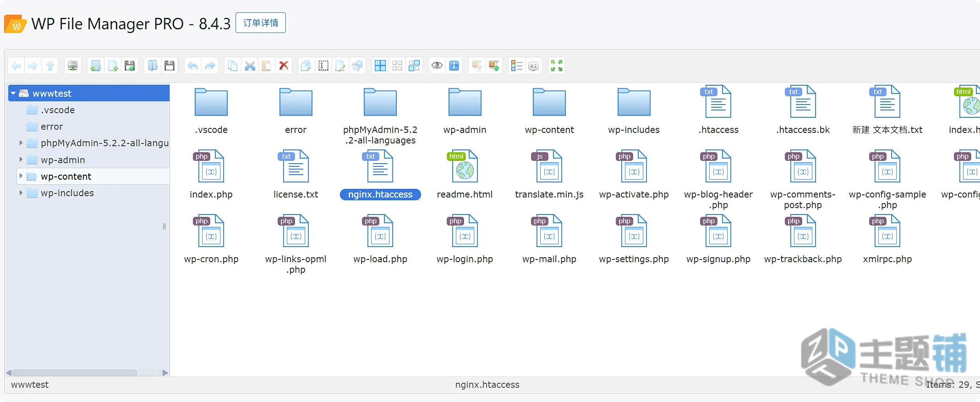Select the error folder in the tree
The height and width of the screenshot is (402, 980).
pyautogui.click(x=51, y=127)
